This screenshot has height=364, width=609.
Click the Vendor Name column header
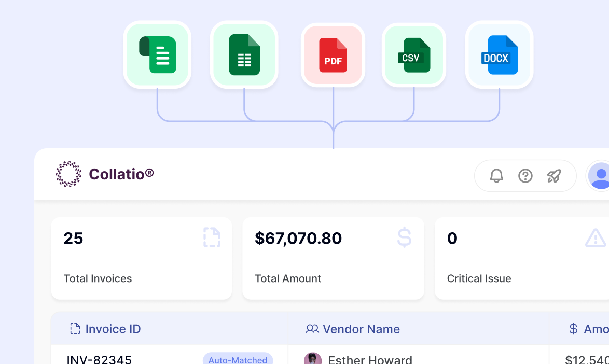419,329
